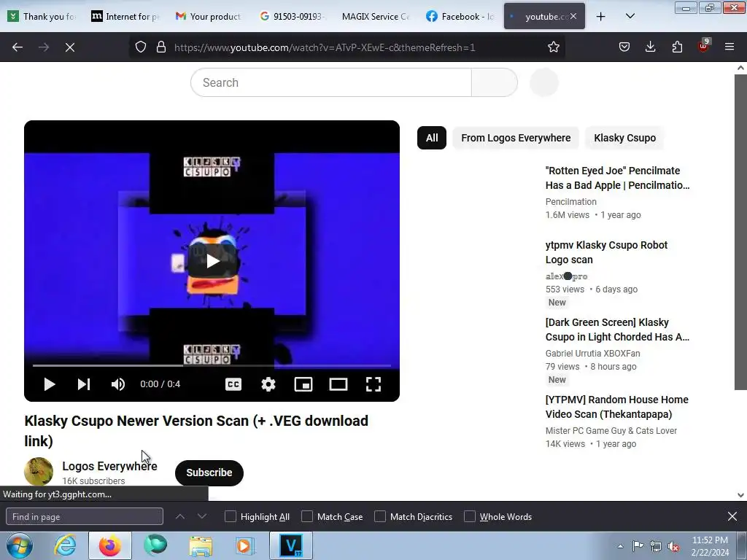The image size is (747, 560).
Task: Go to next find match arrow
Action: click(x=202, y=516)
